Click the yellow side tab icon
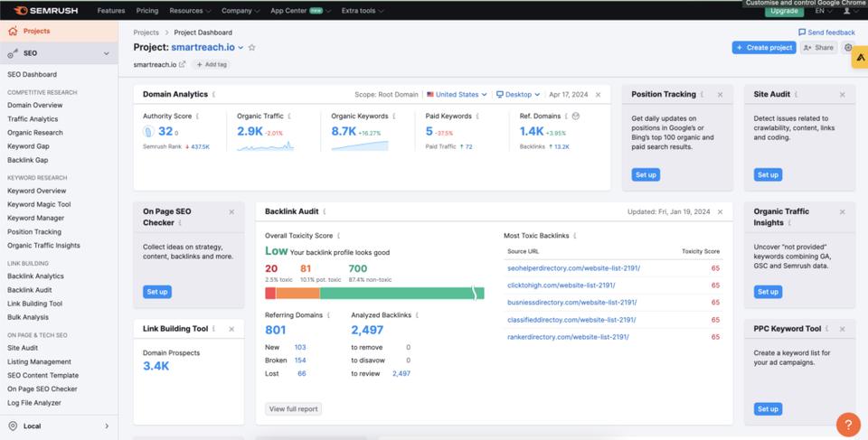This screenshot has width=868, height=440. (x=860, y=58)
